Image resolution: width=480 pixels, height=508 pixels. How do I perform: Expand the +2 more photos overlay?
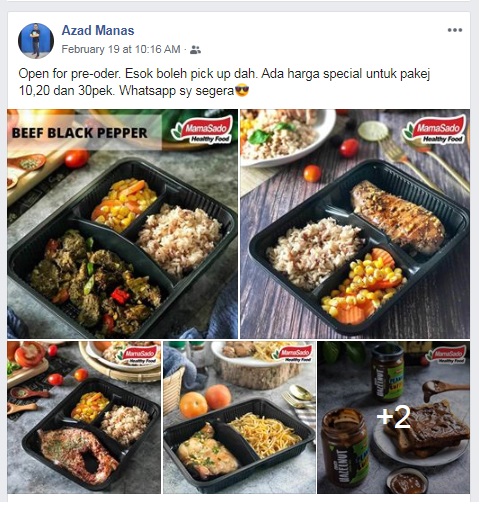[394, 417]
